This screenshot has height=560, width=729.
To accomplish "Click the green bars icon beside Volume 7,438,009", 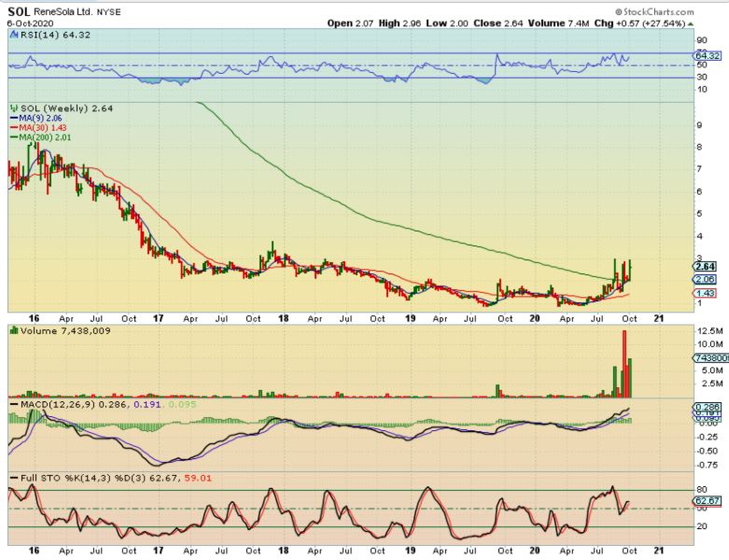I will pos(13,331).
